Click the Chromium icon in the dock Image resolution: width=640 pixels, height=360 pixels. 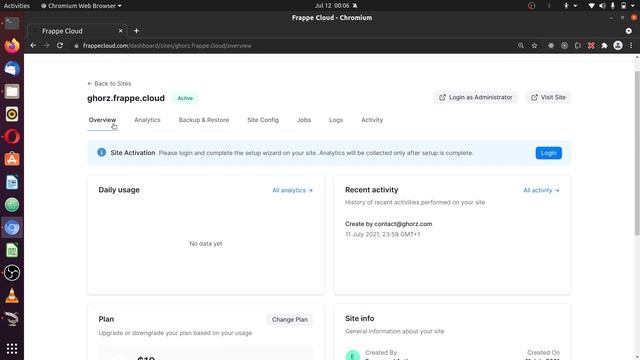pyautogui.click(x=12, y=227)
